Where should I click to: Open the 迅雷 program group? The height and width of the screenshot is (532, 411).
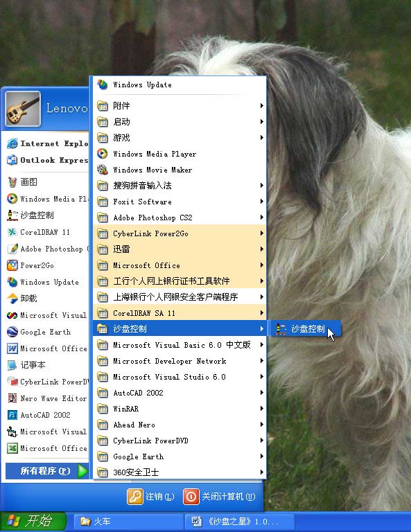pos(180,249)
